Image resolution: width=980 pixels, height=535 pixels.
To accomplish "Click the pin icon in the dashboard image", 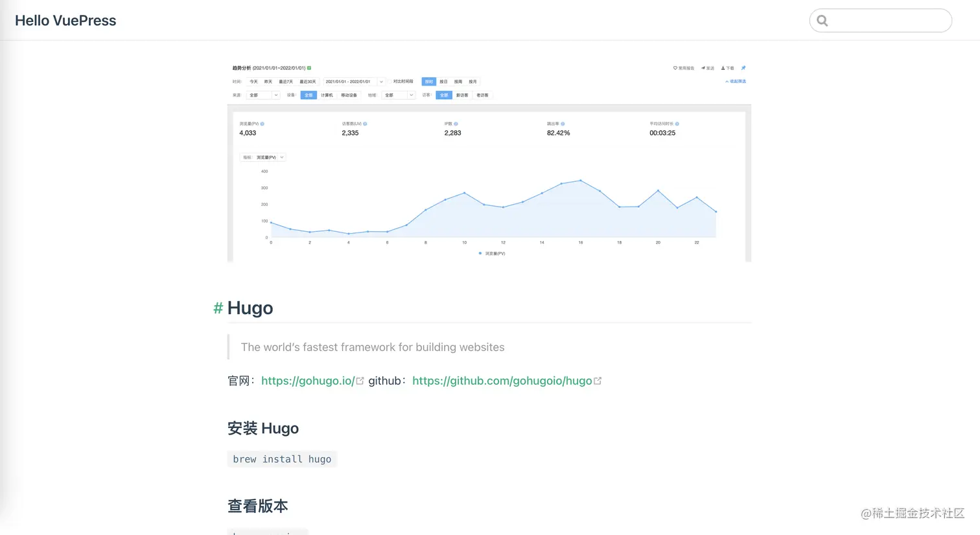I will pyautogui.click(x=743, y=68).
